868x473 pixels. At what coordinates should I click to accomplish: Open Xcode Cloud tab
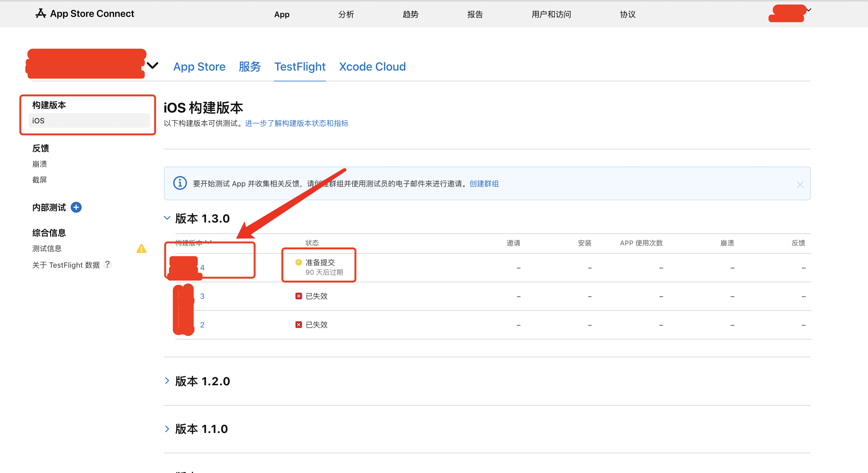coord(372,66)
